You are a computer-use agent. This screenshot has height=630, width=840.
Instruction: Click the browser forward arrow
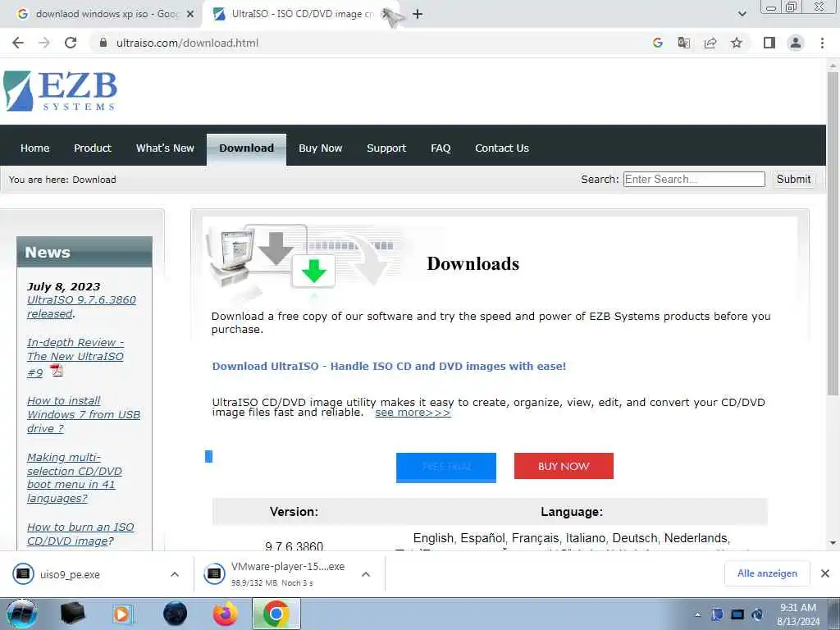(x=44, y=43)
